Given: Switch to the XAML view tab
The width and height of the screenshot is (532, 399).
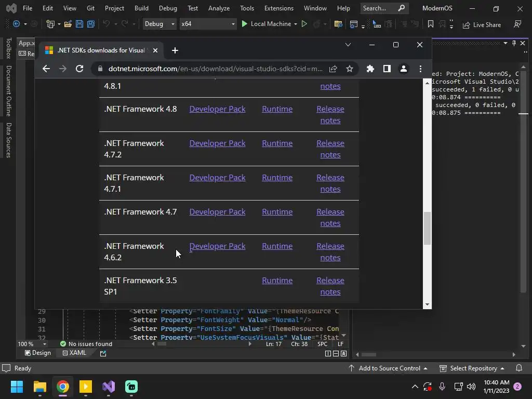Looking at the screenshot, I should click(74, 353).
